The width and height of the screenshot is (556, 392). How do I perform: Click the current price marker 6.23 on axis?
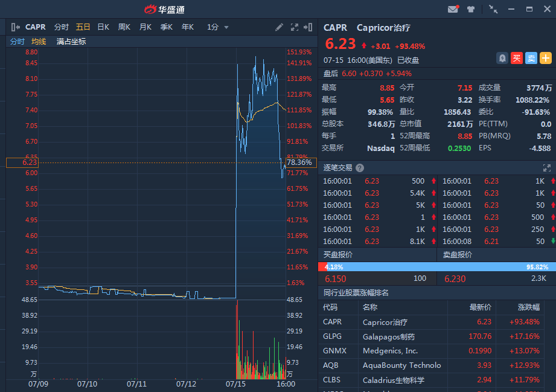pyautogui.click(x=22, y=162)
